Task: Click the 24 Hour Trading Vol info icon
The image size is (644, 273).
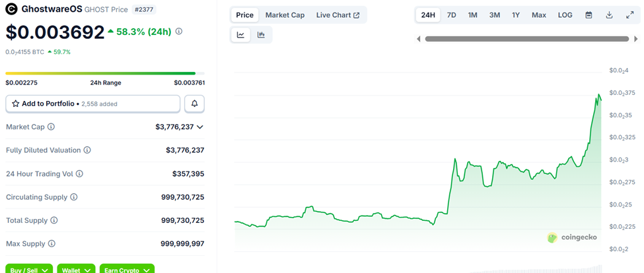Action: click(x=79, y=174)
